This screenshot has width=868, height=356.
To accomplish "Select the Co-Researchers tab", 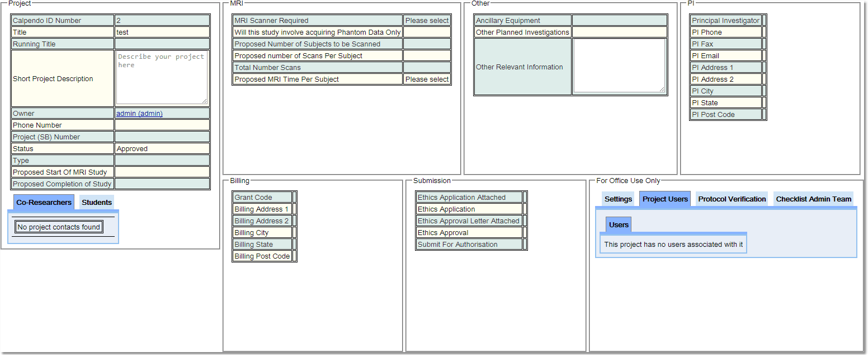I will 44,203.
